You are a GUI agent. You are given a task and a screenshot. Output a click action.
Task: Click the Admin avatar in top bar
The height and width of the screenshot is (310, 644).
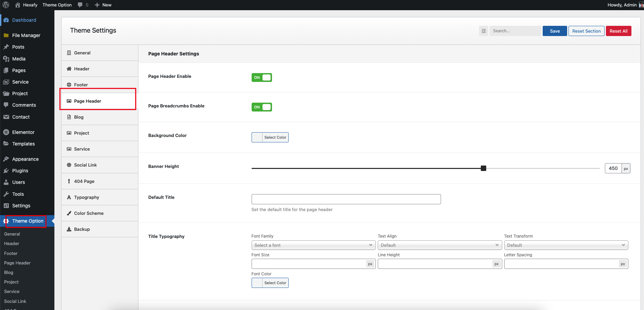click(x=641, y=5)
